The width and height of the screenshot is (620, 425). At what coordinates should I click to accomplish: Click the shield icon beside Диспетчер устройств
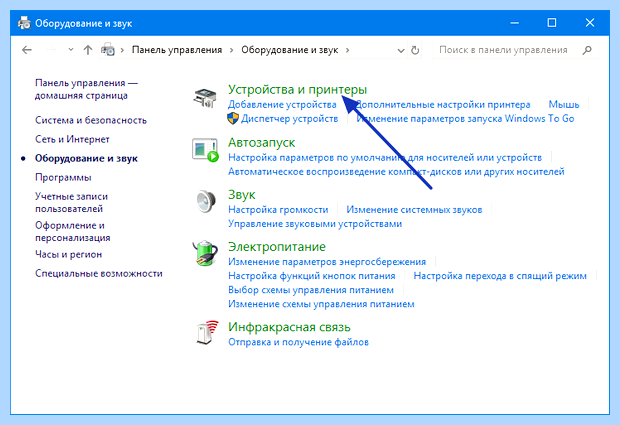point(233,118)
